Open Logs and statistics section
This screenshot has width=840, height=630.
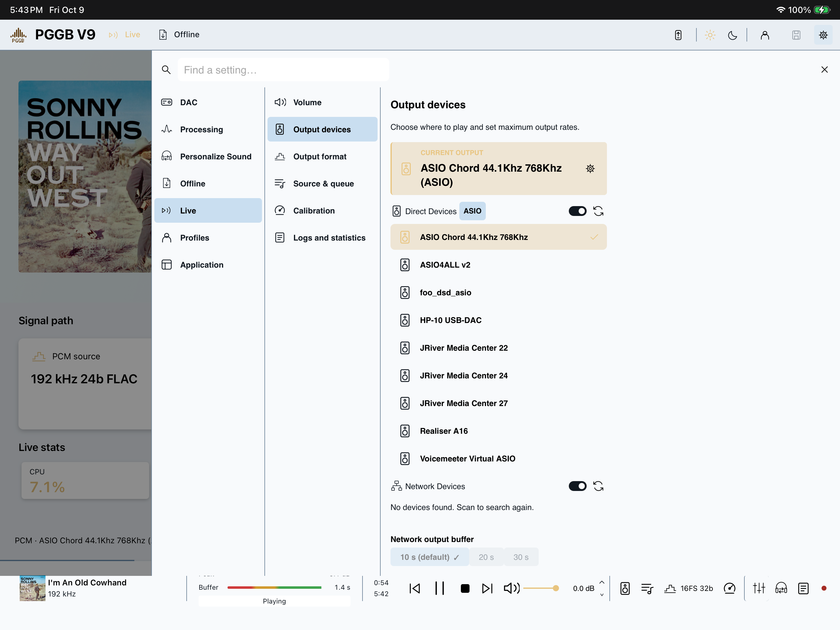323,238
